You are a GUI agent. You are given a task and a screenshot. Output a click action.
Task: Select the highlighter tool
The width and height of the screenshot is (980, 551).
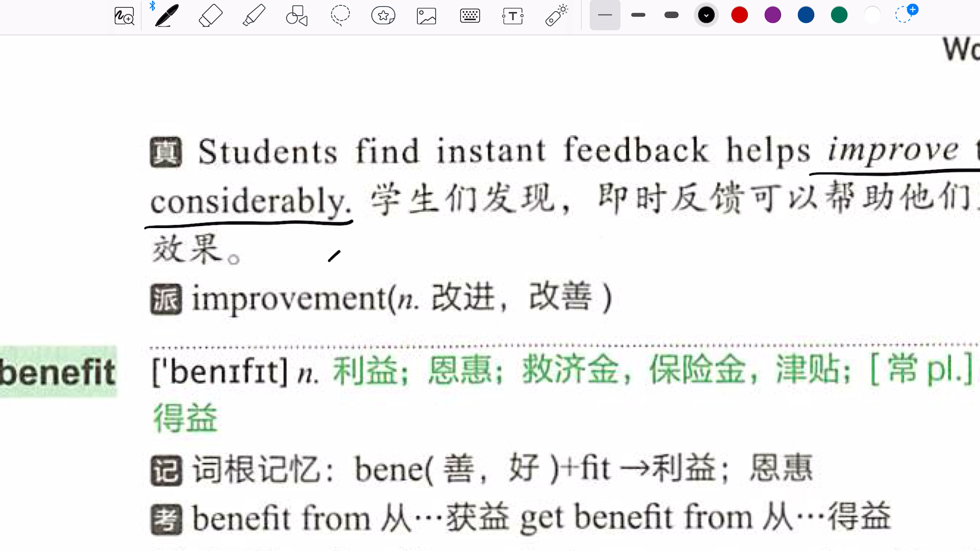pos(254,15)
